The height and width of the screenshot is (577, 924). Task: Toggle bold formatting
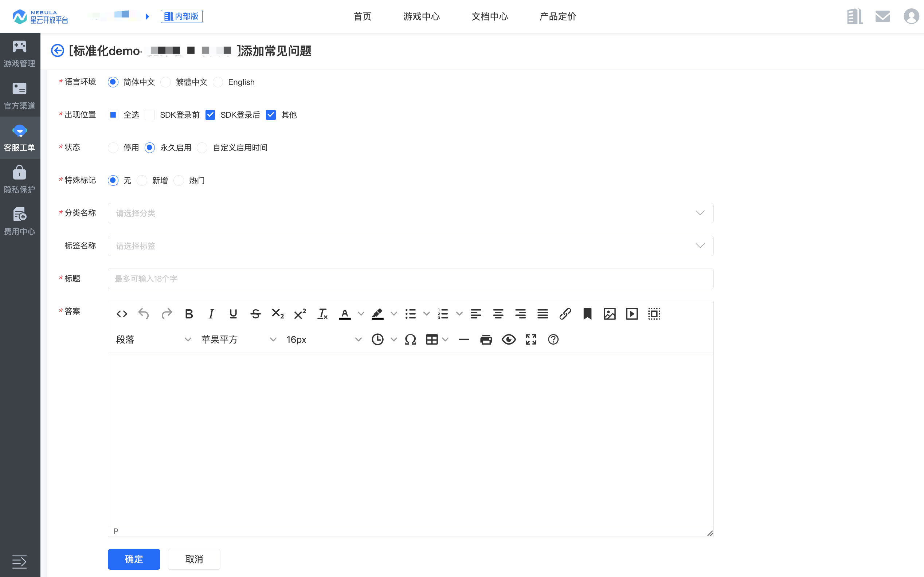tap(189, 314)
